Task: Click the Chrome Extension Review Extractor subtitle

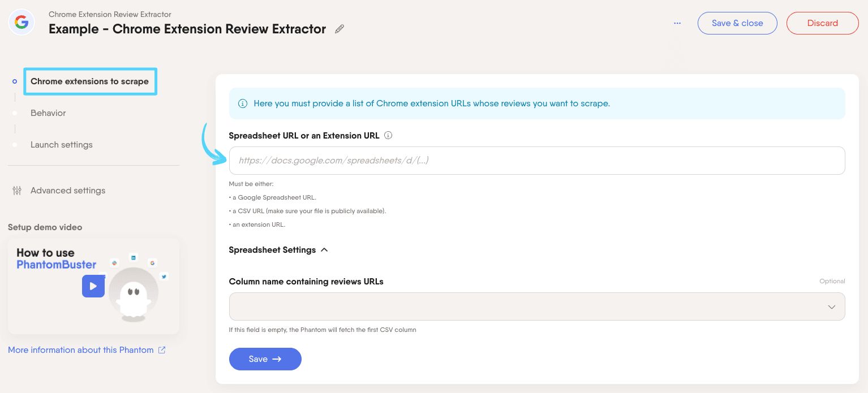Action: 110,14
